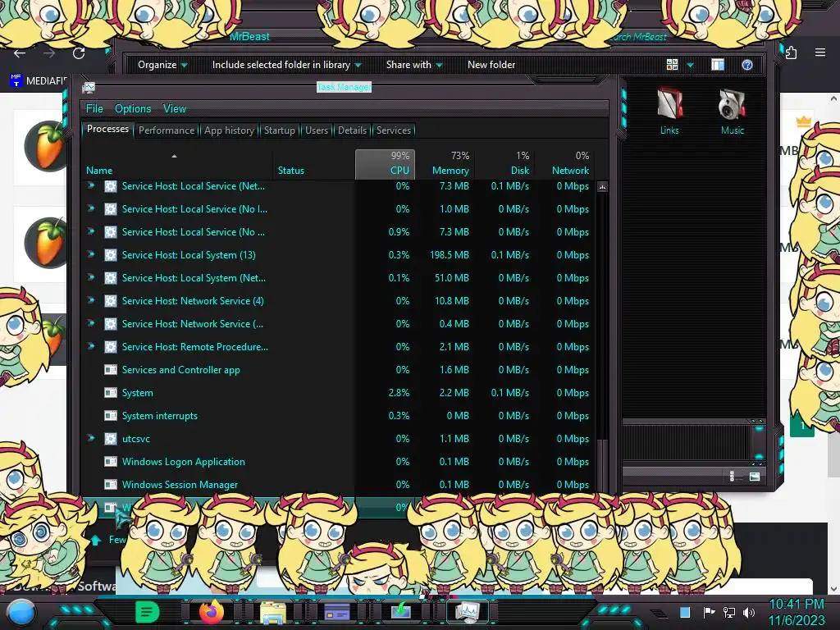Expand Service Host: Network Service (4) row
Viewport: 840px width, 630px height.
tap(91, 300)
